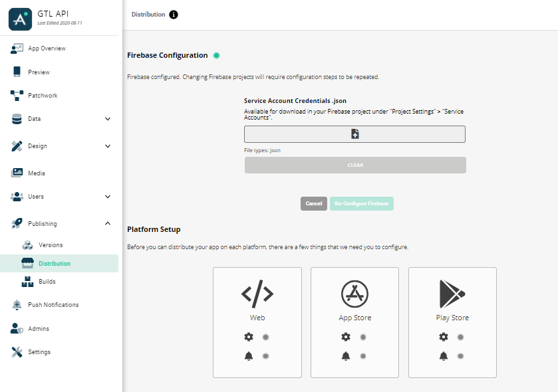558x392 pixels.
Task: Click the App Store card bell icon
Action: click(346, 356)
